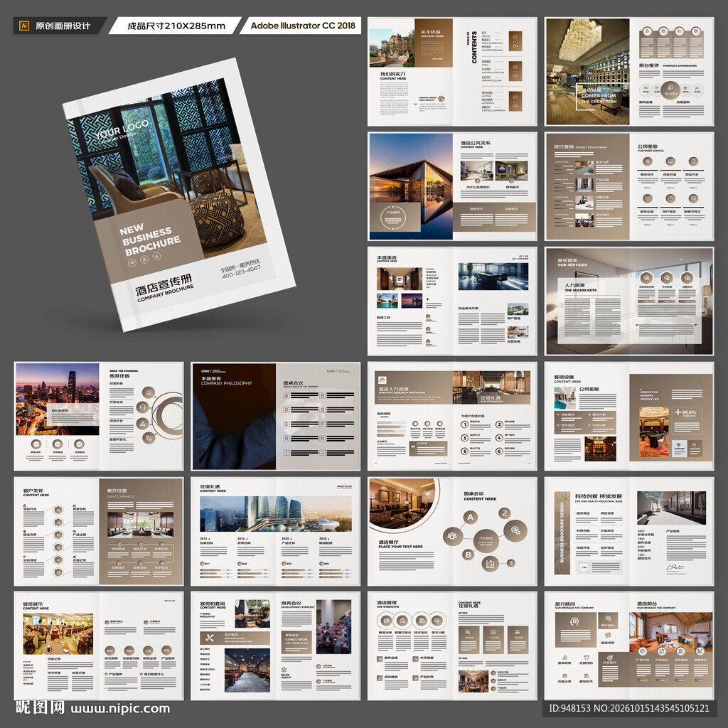Select the Adobe Illustrator CC 2018 label
The image size is (728, 728).
[303, 26]
